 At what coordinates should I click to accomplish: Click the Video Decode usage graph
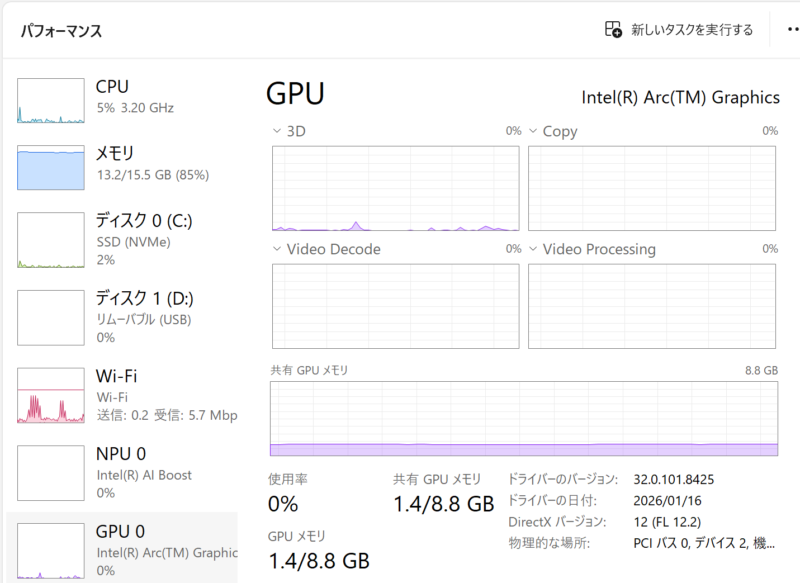point(396,306)
